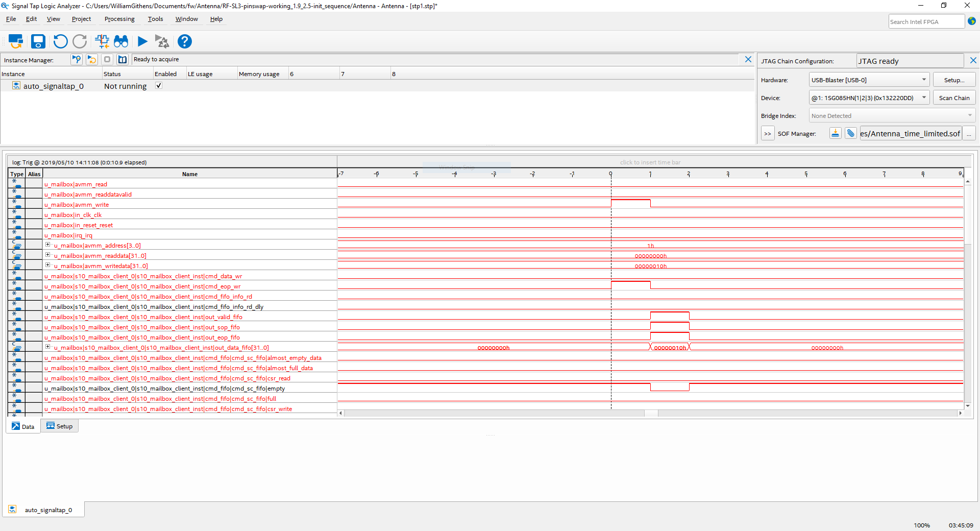This screenshot has width=980, height=531.
Task: Expand the SOF Manager with >> button
Action: (768, 134)
